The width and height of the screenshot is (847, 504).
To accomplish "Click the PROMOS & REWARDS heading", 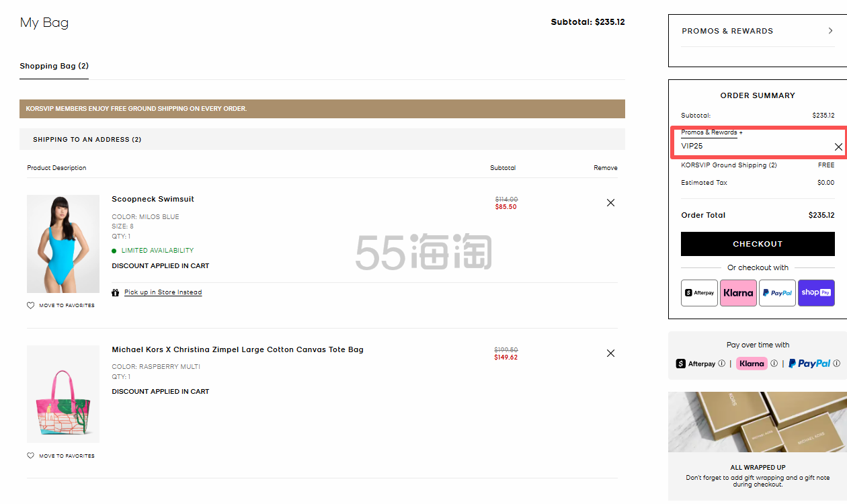I will coord(727,31).
